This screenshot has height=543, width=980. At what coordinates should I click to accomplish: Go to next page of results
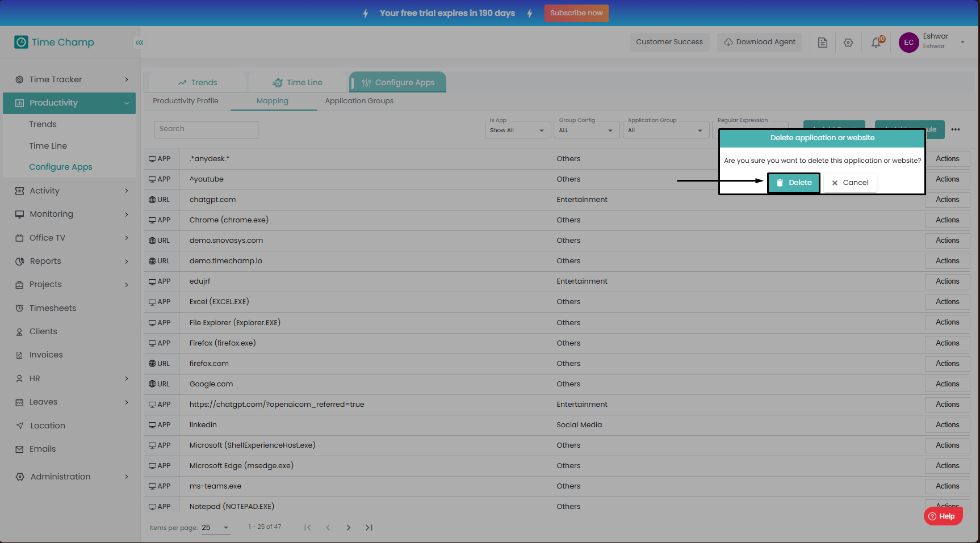click(349, 528)
